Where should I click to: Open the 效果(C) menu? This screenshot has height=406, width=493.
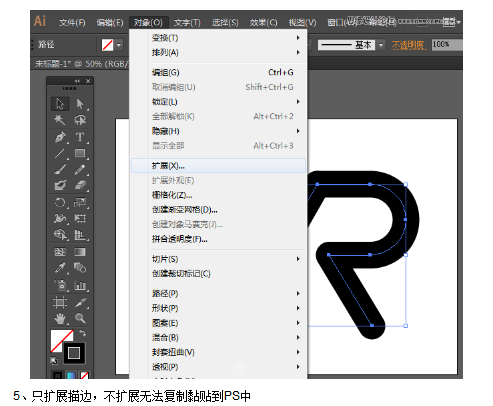point(264,23)
